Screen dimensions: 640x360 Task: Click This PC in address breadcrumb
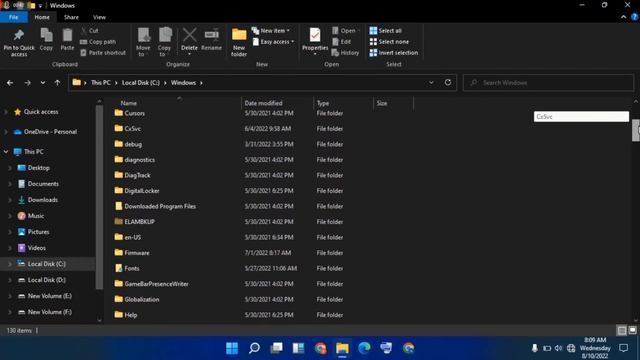tap(101, 82)
